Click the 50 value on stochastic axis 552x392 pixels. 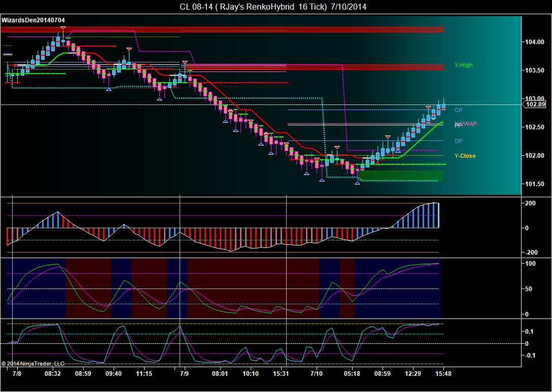(x=529, y=289)
